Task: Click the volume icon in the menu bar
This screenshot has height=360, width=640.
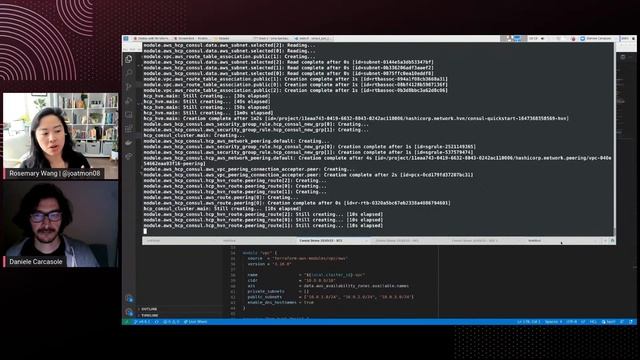Action: click(542, 38)
